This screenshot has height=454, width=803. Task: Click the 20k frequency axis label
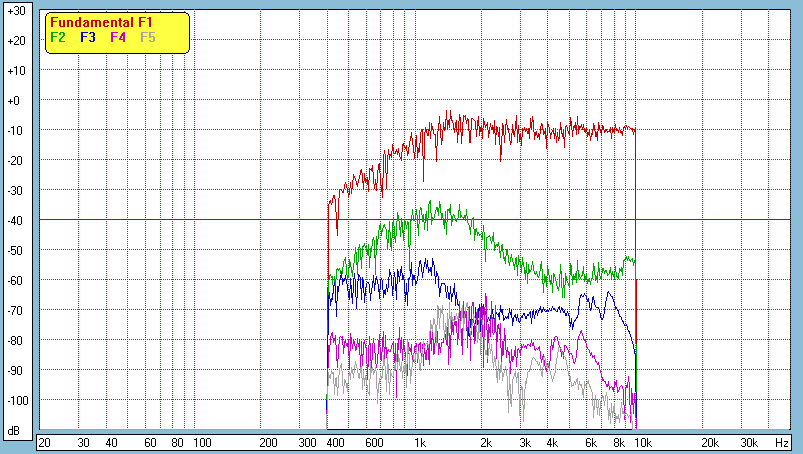[x=708, y=442]
